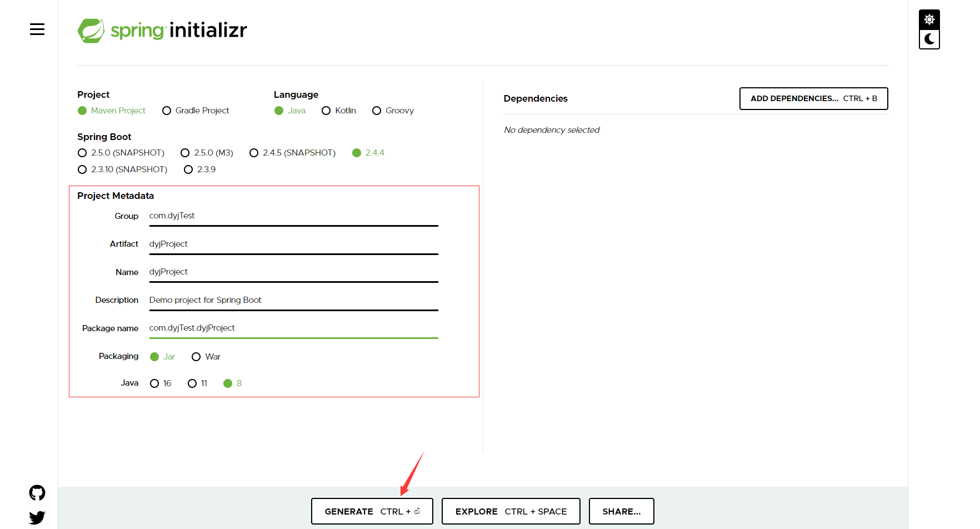This screenshot has width=980, height=529.
Task: Edit the Name field
Action: point(294,272)
